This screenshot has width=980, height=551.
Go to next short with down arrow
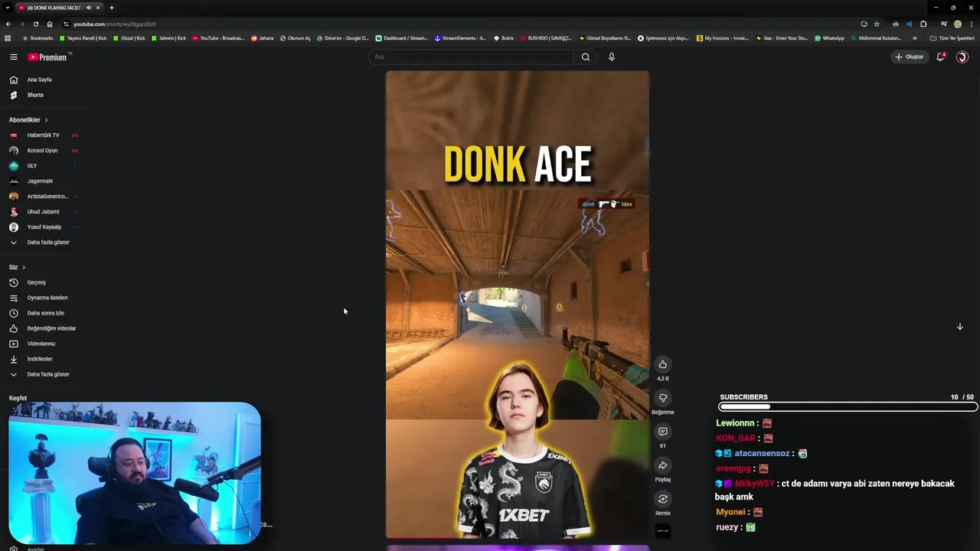point(959,327)
